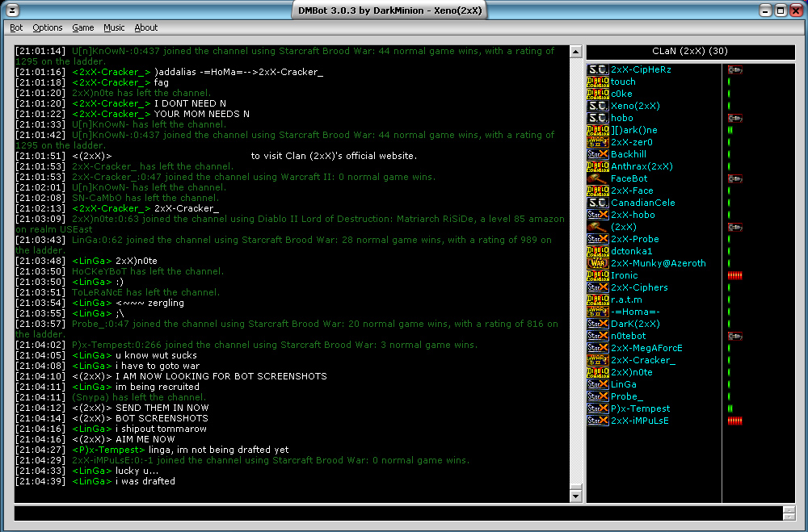Click message 'I AM NOW LOOKING FOR BOT SCREENSHOTS'
Screen dimensions: 808x532
[221, 376]
